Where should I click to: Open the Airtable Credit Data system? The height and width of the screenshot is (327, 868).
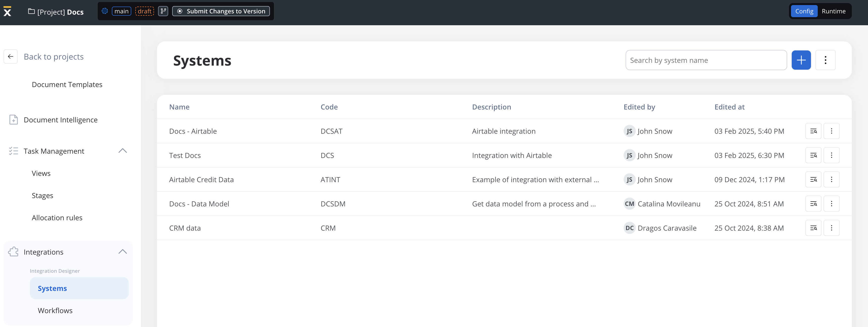[x=201, y=180]
